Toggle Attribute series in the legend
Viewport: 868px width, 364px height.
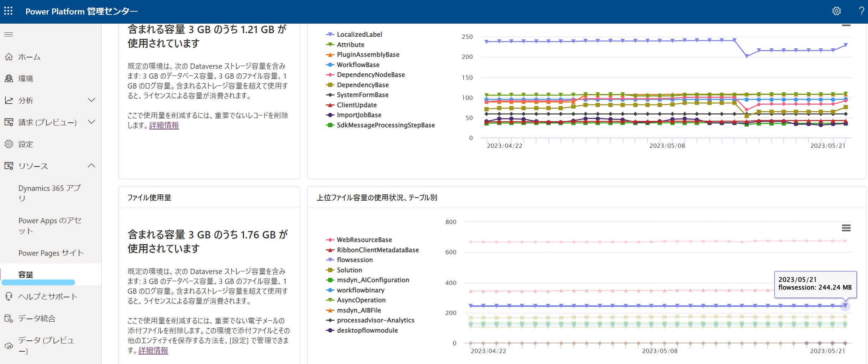tap(345, 44)
